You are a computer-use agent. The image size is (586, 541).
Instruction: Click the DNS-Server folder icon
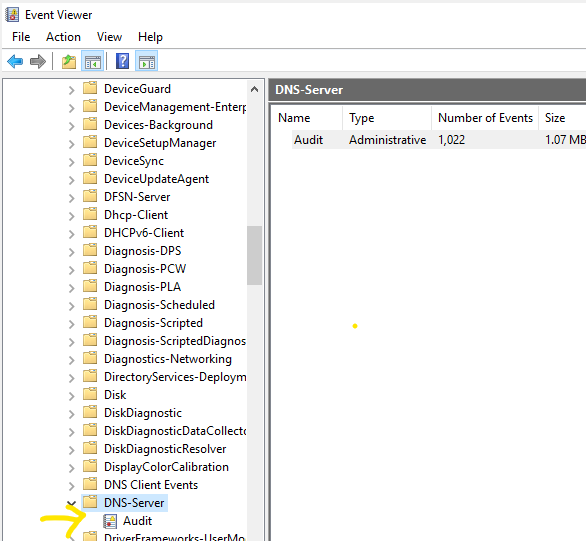coord(90,502)
